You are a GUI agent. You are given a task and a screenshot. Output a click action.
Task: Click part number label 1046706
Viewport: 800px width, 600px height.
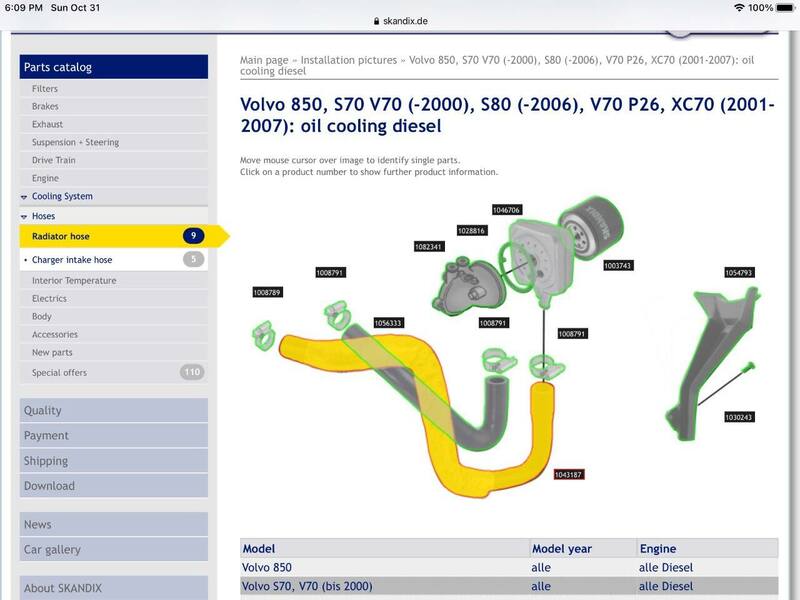click(x=507, y=210)
